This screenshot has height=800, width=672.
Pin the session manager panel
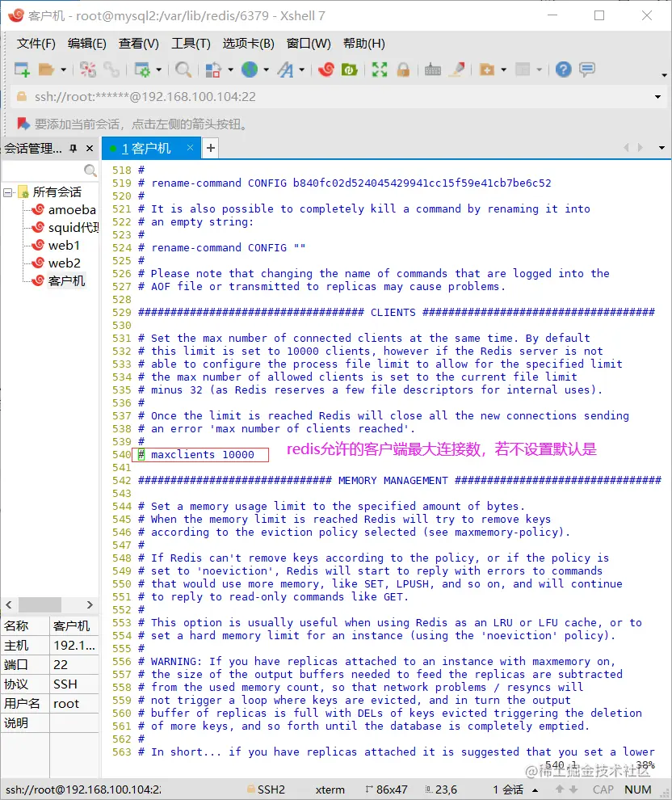(73, 149)
